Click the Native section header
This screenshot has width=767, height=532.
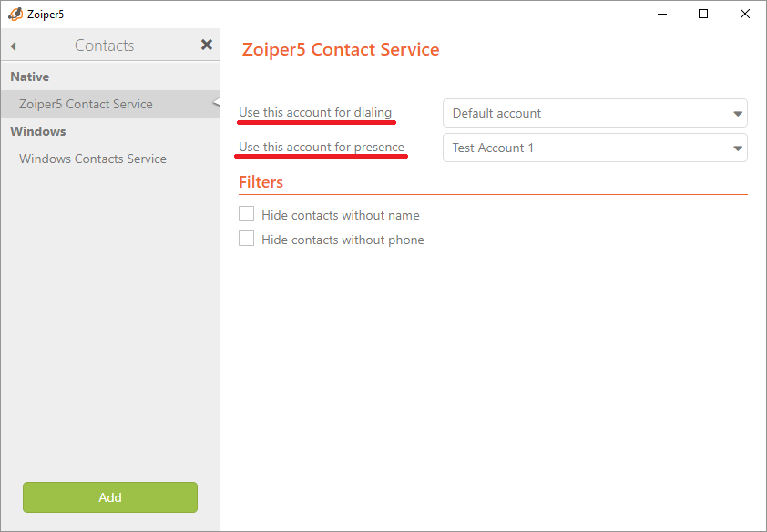pyautogui.click(x=30, y=77)
